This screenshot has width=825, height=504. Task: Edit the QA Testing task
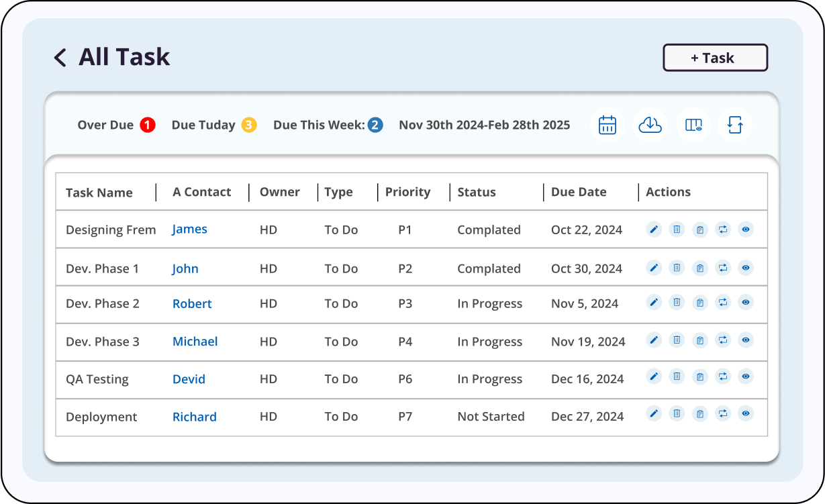654,376
